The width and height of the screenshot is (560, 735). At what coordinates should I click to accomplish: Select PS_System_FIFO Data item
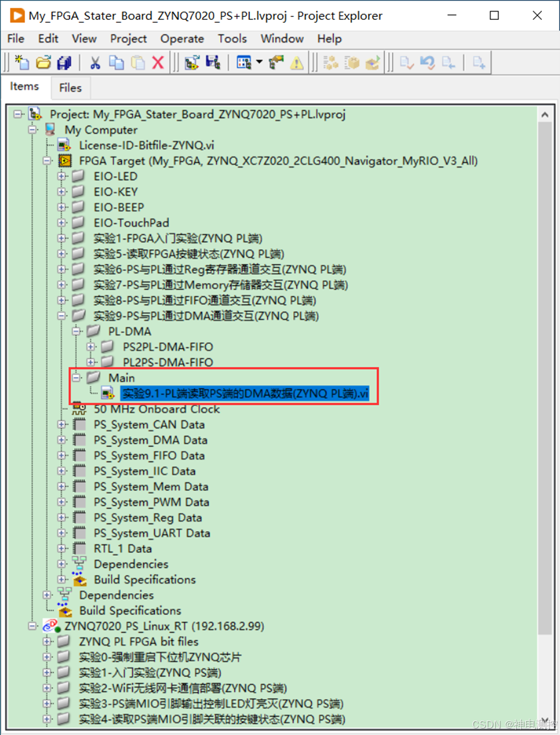(x=149, y=455)
